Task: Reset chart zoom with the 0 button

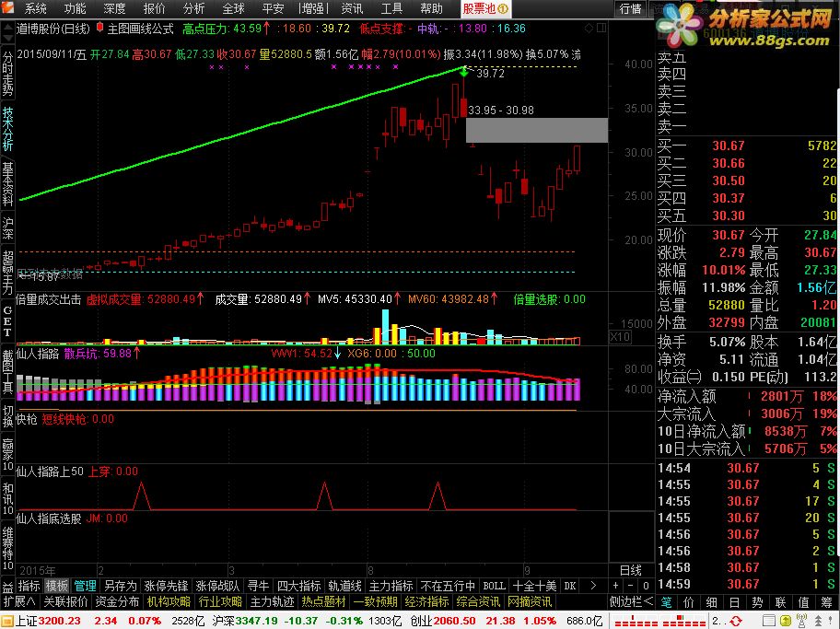Action: (646, 586)
